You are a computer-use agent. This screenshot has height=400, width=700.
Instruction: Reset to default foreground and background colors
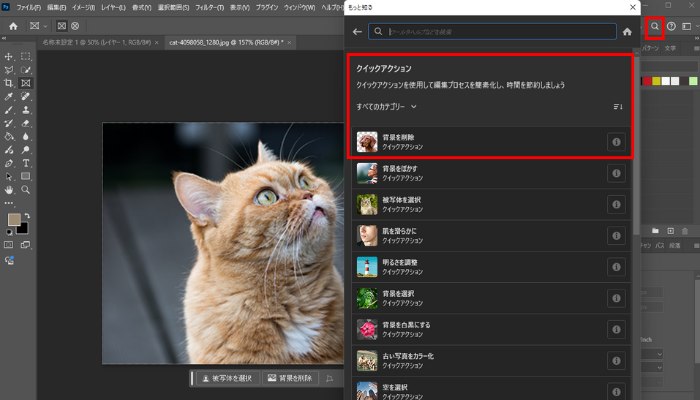(9, 232)
